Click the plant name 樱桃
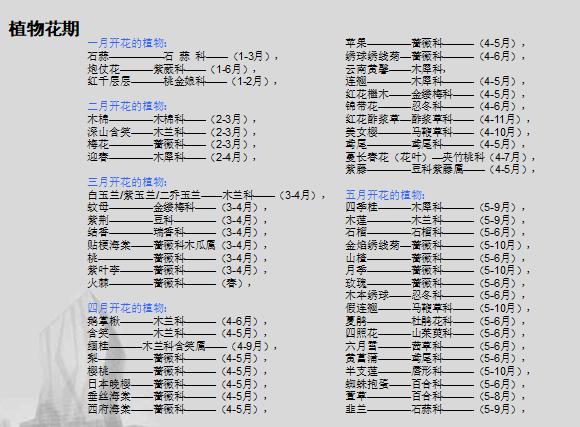 coord(98,371)
